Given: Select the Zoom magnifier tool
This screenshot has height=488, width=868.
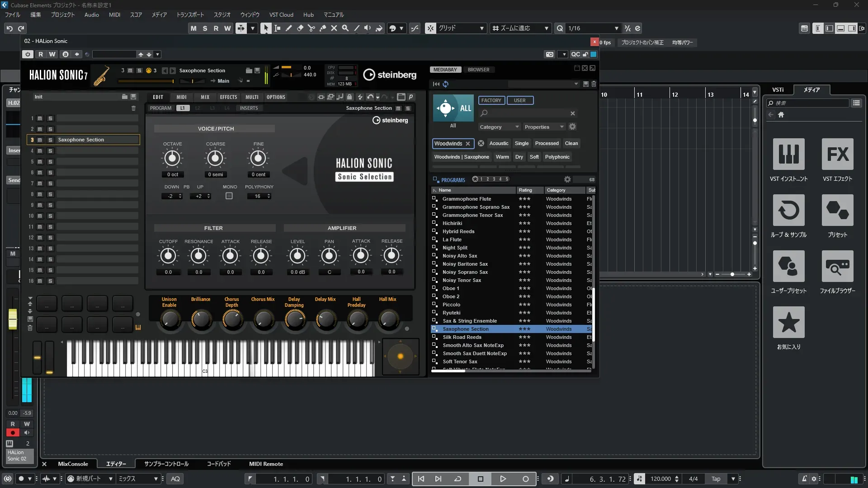Looking at the screenshot, I should tap(345, 28).
